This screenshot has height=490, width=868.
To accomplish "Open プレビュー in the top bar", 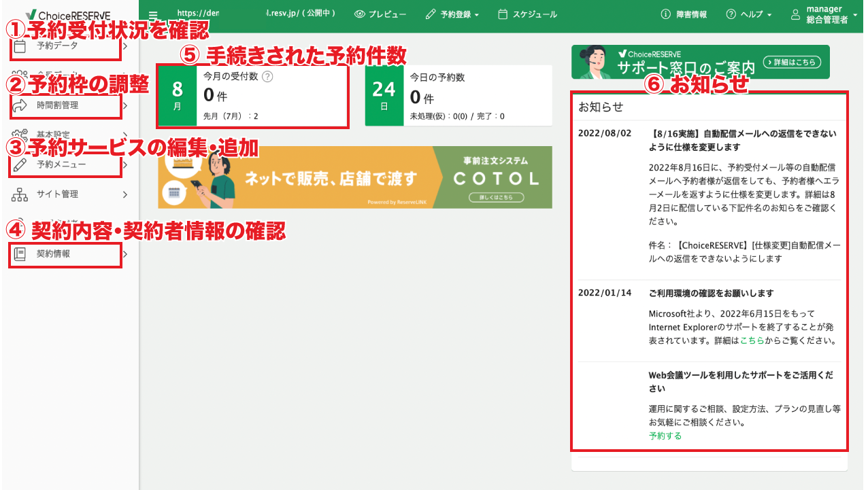I will (x=380, y=14).
